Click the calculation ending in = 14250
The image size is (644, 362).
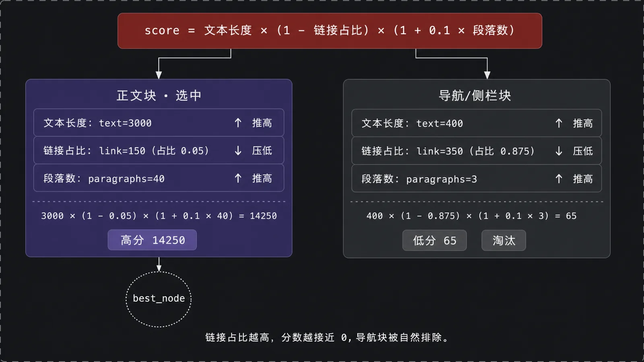(159, 216)
